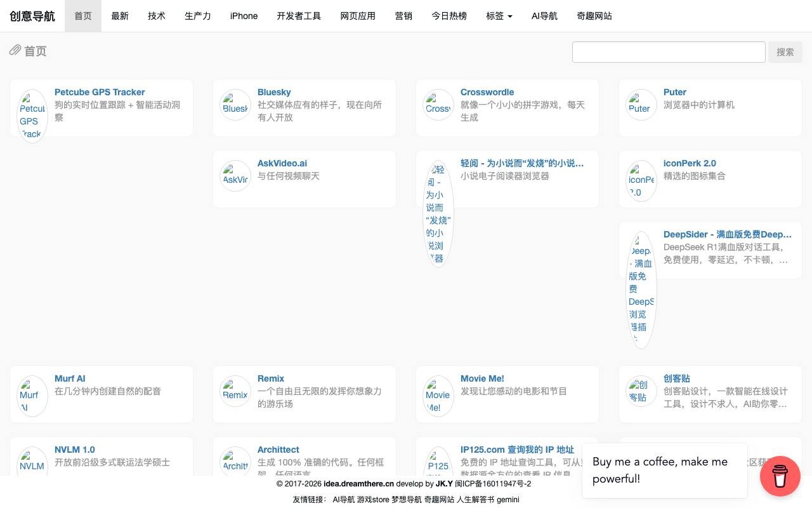View the 今日热榜 page
Image resolution: width=812 pixels, height=508 pixels.
coord(449,16)
